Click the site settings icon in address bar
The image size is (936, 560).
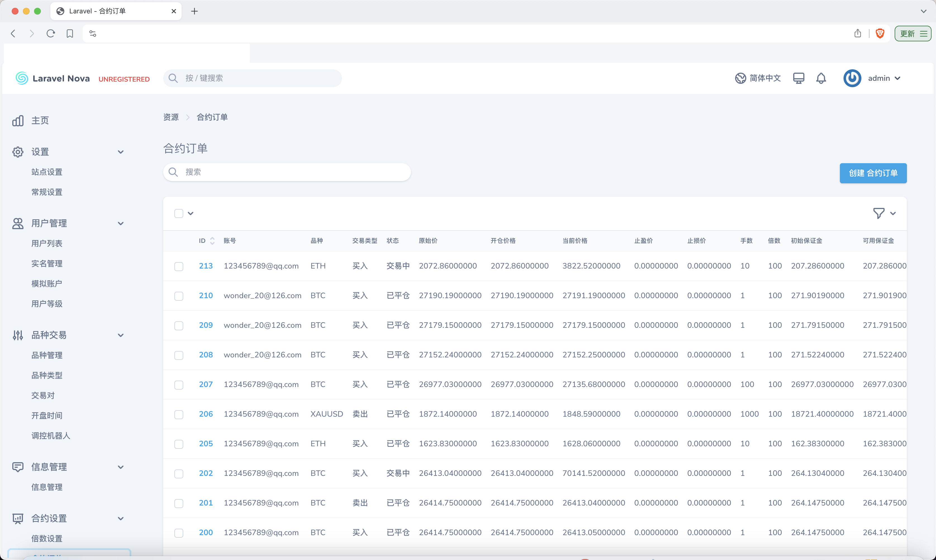[x=93, y=34]
